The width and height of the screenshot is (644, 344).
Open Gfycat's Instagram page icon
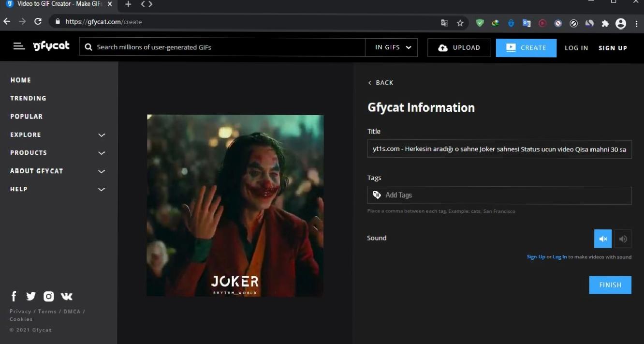[x=48, y=296]
